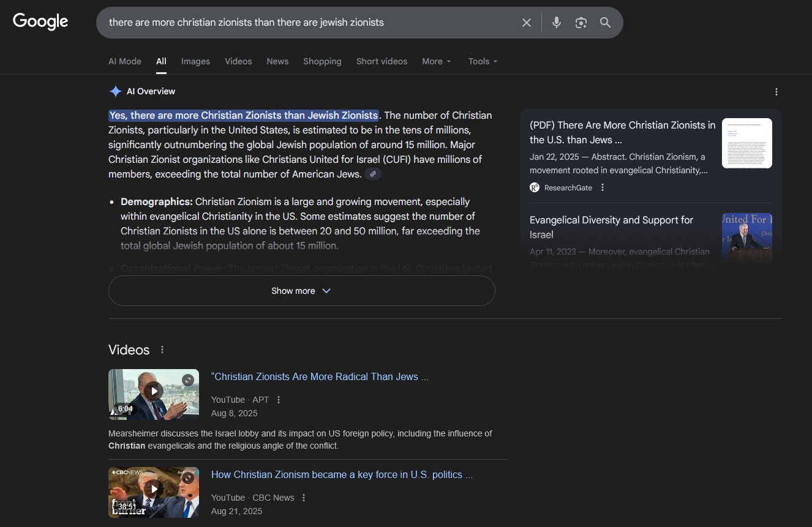Screen dimensions: 812x527
Task: Switch to the Images tab
Action: 195,61
